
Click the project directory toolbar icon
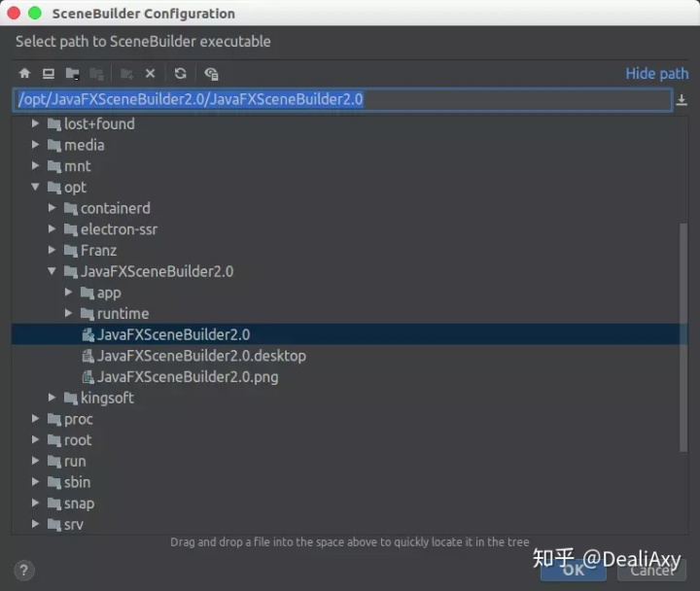72,73
